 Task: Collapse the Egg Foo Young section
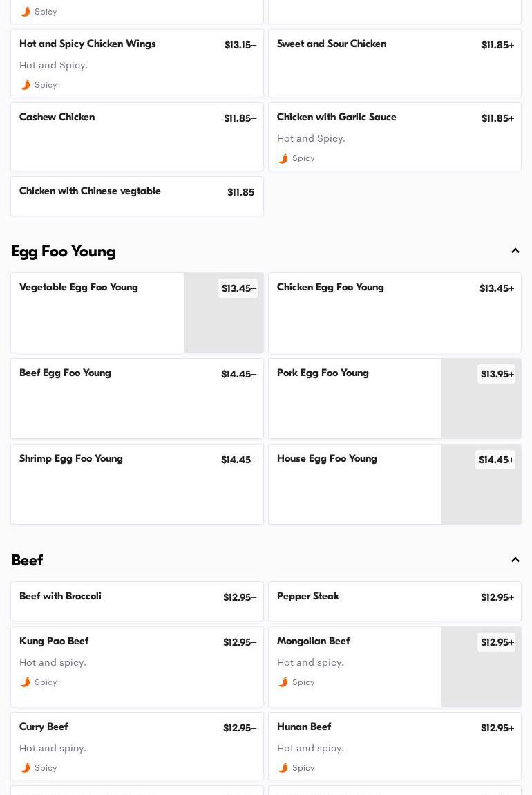pos(515,251)
